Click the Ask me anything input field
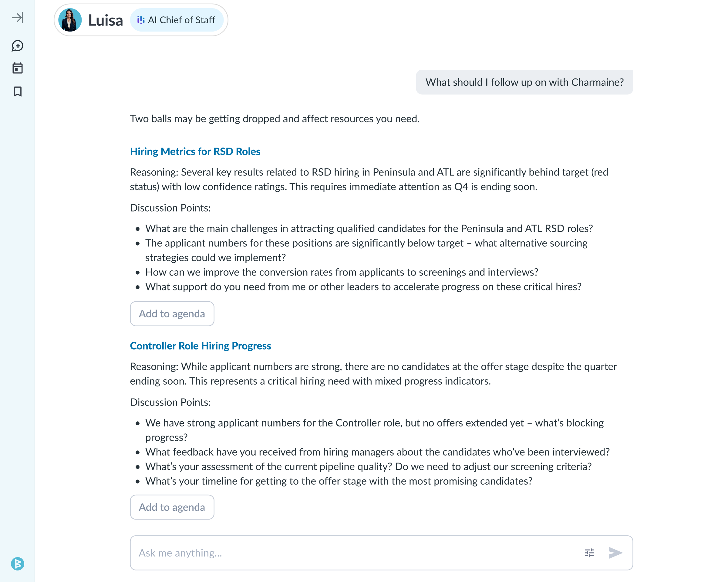This screenshot has width=728, height=582. pyautogui.click(x=304, y=553)
